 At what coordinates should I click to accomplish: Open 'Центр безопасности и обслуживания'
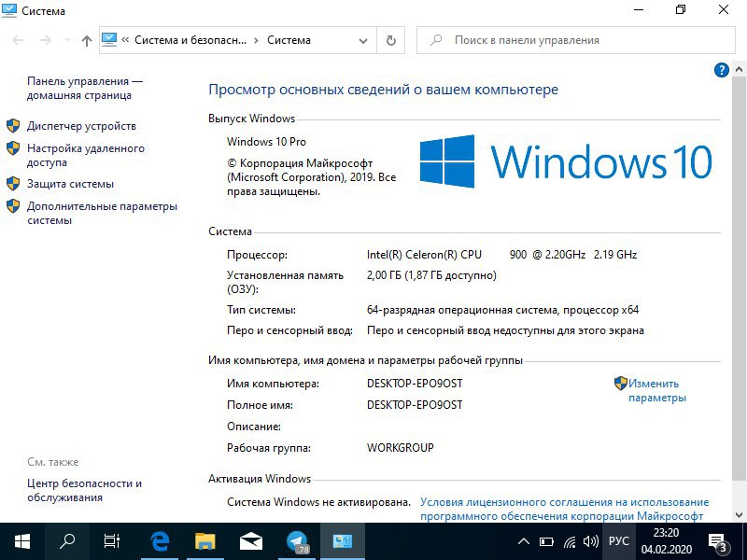point(84,490)
